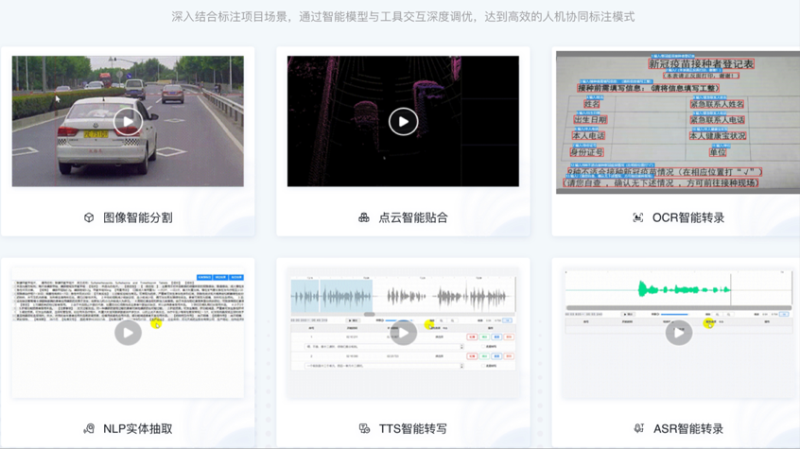Click the scan icon beside OCR智能转录
The image size is (800, 449).
coord(638,218)
